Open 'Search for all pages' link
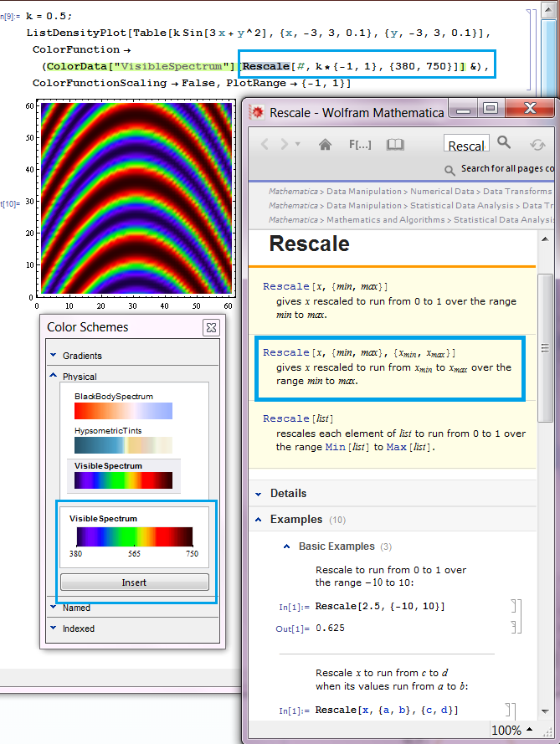This screenshot has height=744, width=560. point(507,168)
